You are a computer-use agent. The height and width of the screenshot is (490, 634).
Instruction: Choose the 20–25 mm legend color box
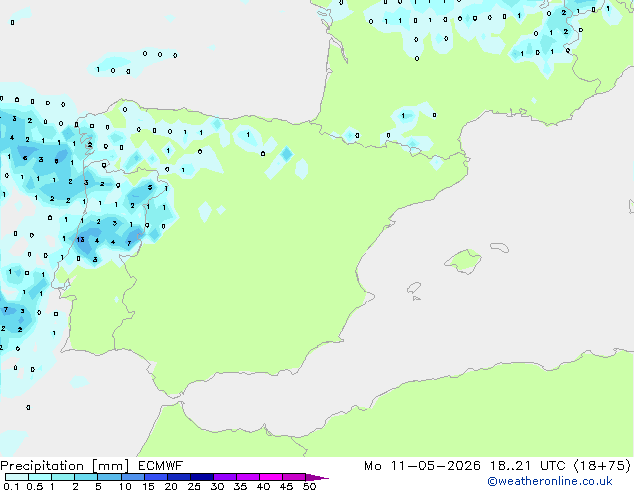[178, 477]
